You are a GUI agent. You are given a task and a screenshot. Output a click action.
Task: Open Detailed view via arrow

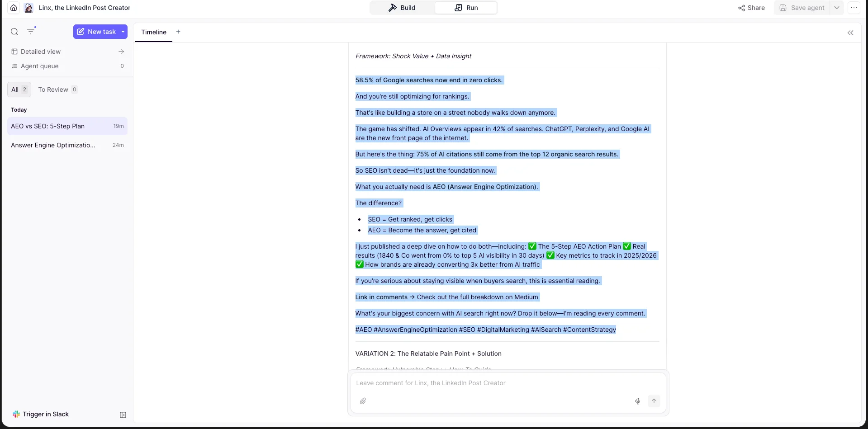pyautogui.click(x=121, y=52)
